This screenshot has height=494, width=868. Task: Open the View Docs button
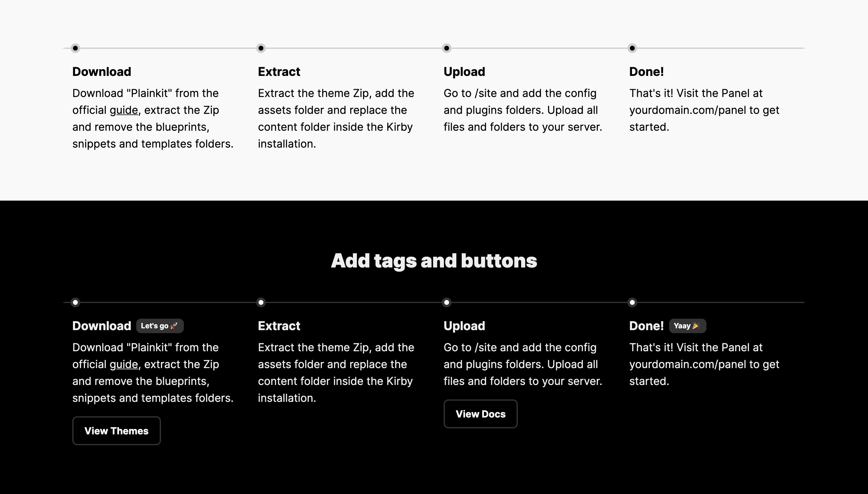click(480, 414)
